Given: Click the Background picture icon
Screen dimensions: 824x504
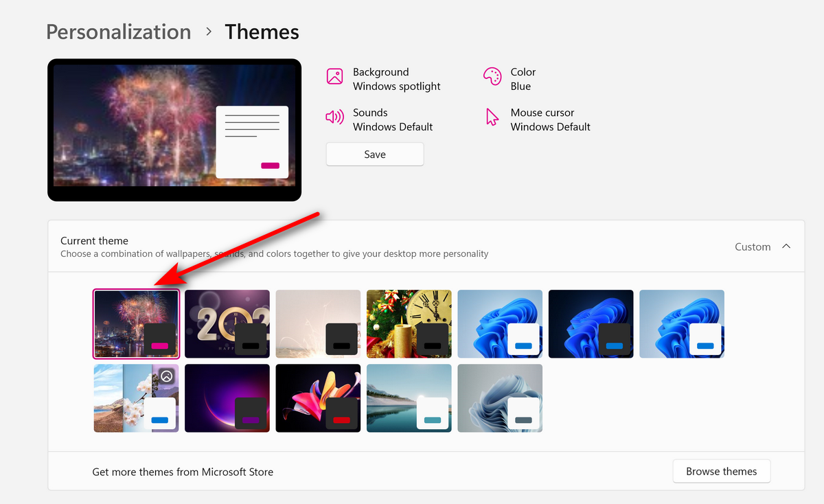Looking at the screenshot, I should (x=334, y=76).
